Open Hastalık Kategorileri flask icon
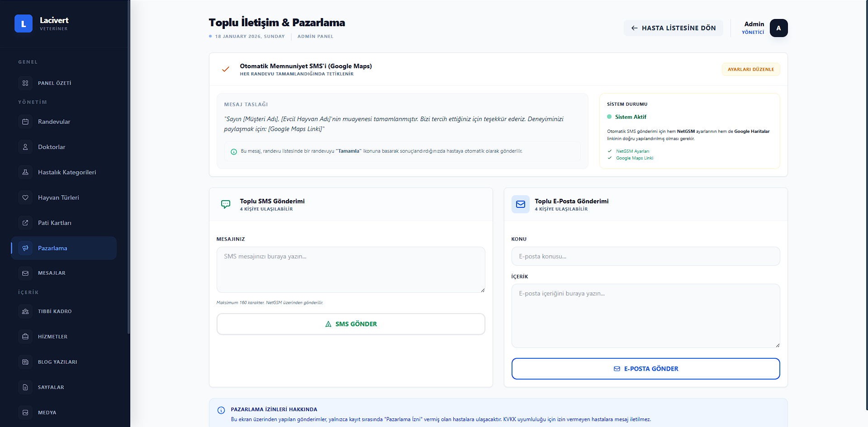Image resolution: width=868 pixels, height=427 pixels. pyautogui.click(x=25, y=172)
